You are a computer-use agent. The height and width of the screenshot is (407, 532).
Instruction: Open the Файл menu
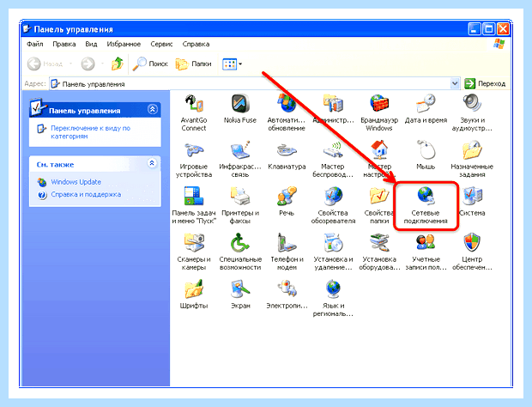point(34,44)
